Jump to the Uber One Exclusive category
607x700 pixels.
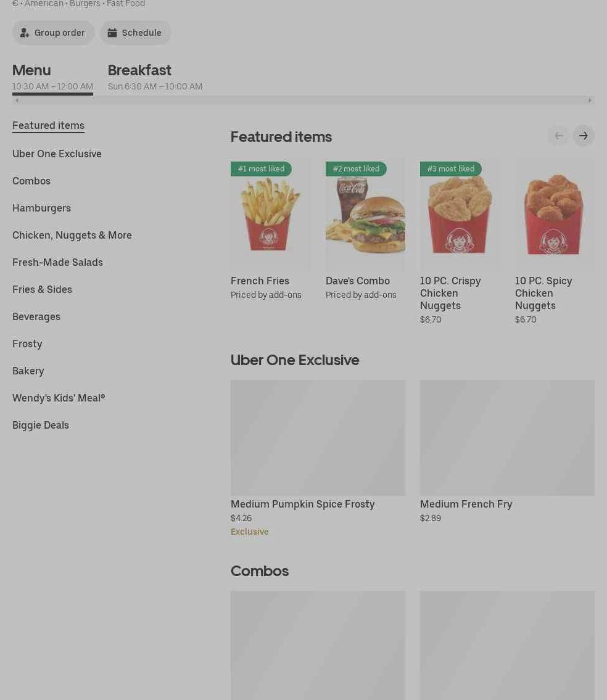(57, 154)
